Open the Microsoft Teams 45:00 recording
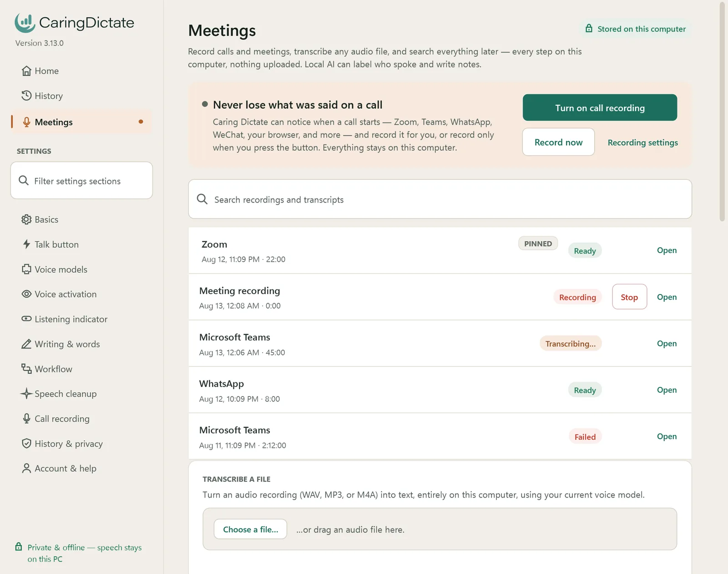The width and height of the screenshot is (728, 574). (x=667, y=343)
